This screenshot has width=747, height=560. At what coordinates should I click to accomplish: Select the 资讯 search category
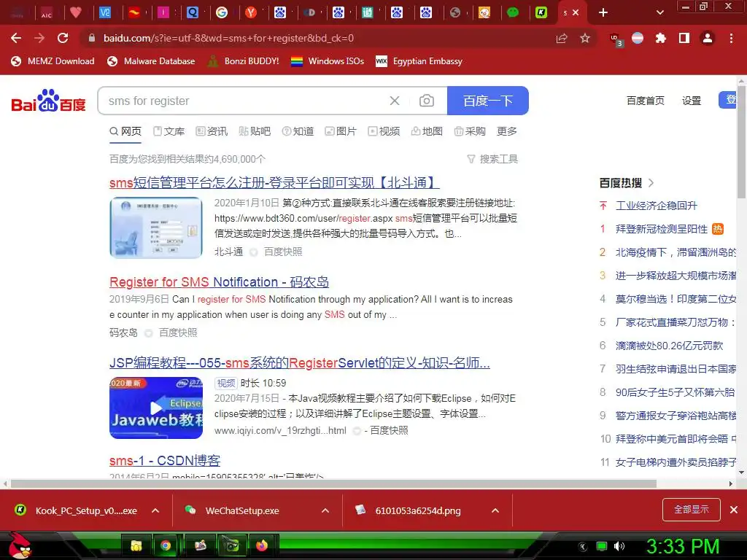point(212,131)
